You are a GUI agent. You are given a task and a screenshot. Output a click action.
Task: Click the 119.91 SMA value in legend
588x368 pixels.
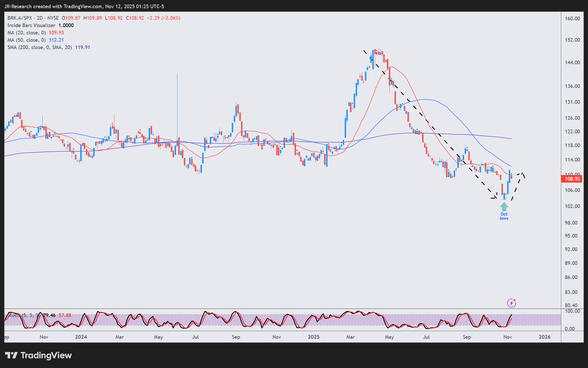click(83, 47)
